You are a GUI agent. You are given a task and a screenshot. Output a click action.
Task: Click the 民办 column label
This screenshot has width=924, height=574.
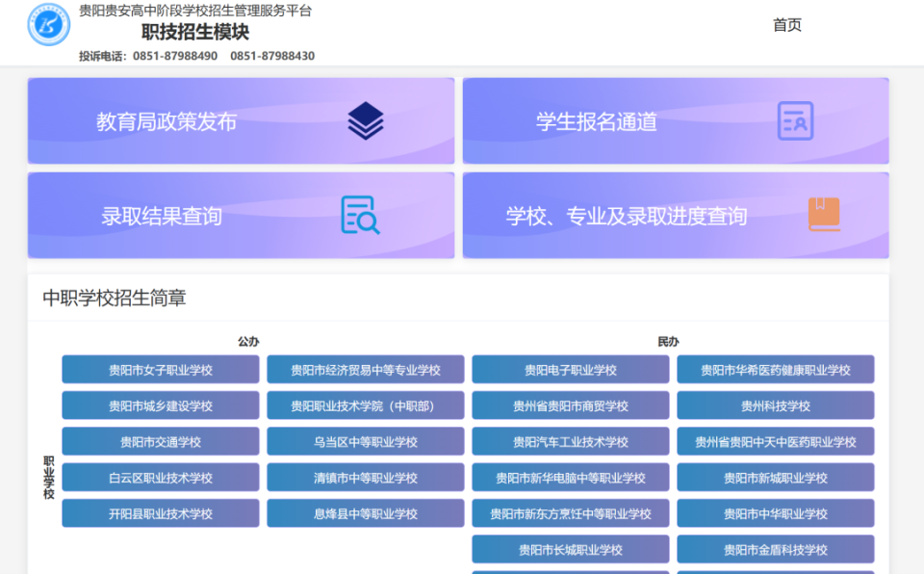click(668, 342)
